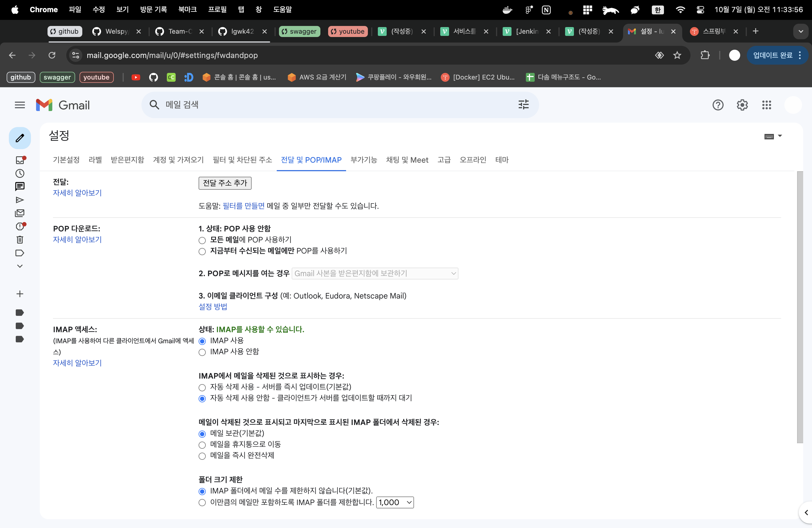Image resolution: width=812 pixels, height=528 pixels.
Task: Click the Gmail compose pencil icon
Action: click(20, 138)
